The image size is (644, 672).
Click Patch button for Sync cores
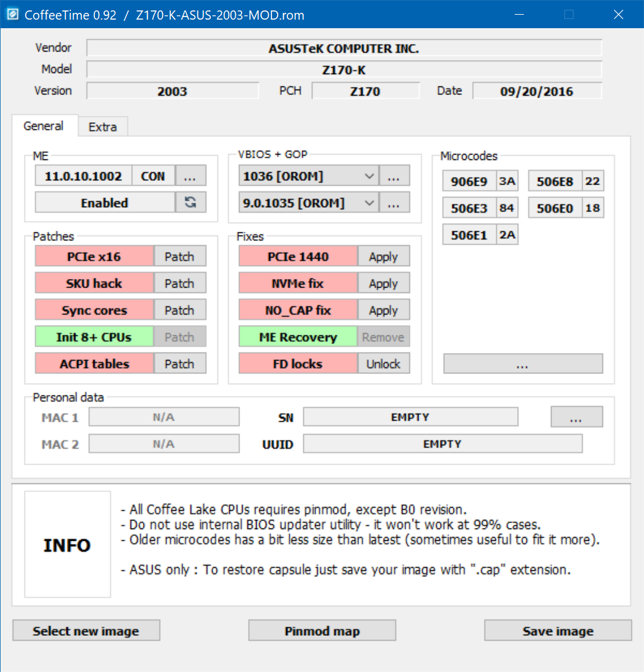pos(180,310)
